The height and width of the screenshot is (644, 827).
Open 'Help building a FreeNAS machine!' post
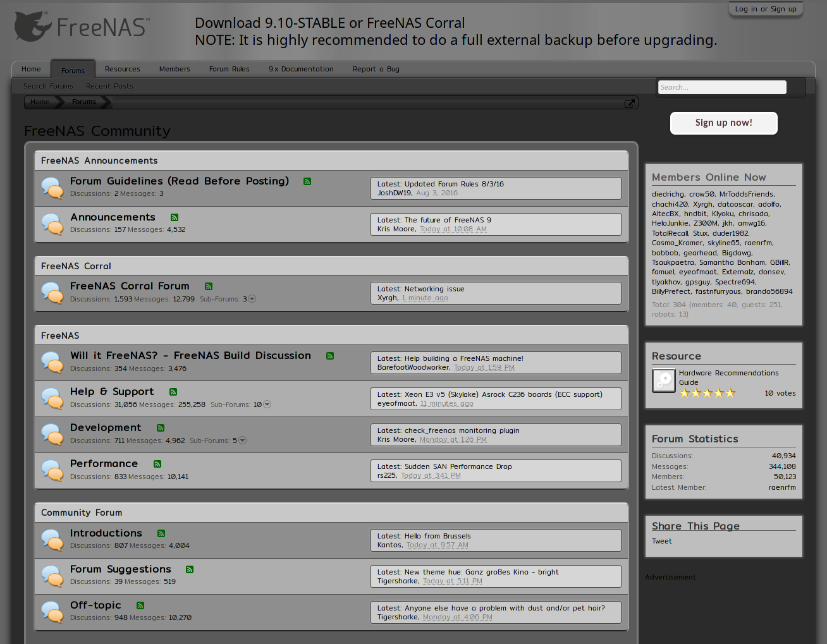pyautogui.click(x=464, y=358)
